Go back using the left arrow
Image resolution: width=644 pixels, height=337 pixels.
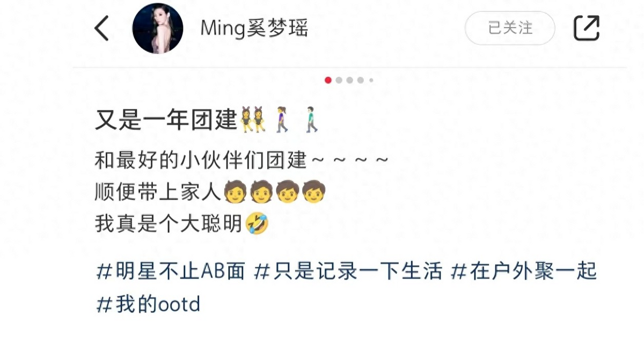pyautogui.click(x=102, y=28)
